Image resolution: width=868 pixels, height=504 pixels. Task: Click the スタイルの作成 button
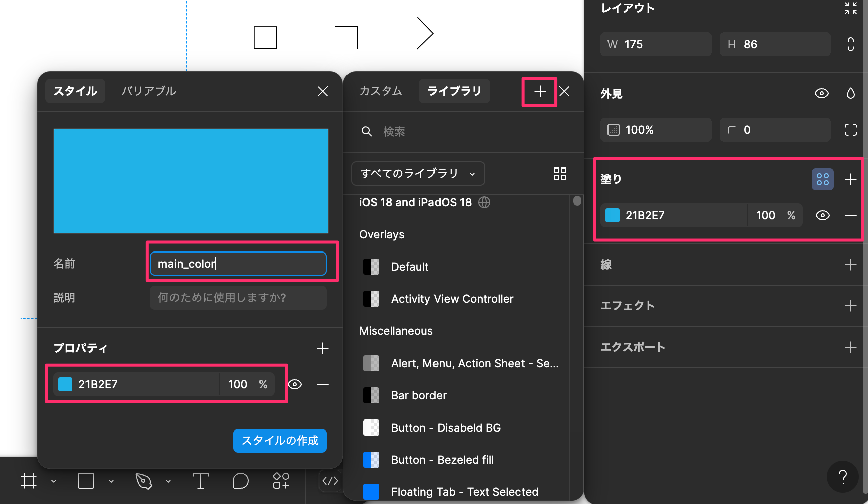280,440
